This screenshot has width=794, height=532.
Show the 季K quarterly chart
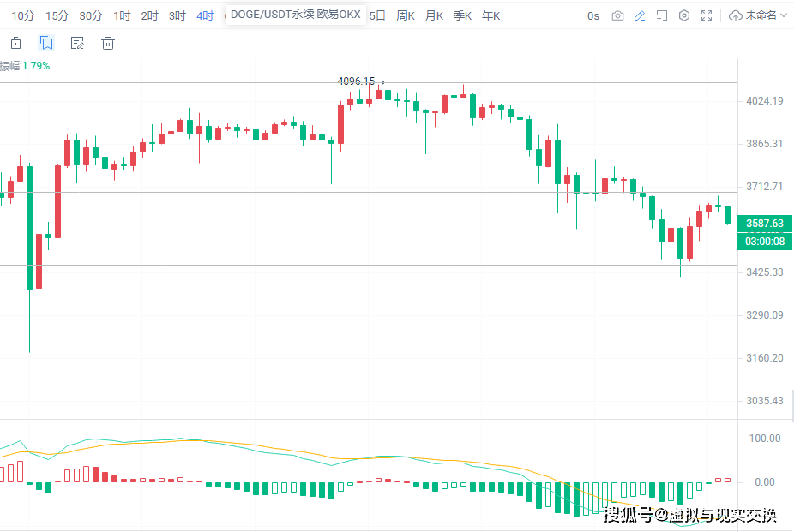point(462,15)
